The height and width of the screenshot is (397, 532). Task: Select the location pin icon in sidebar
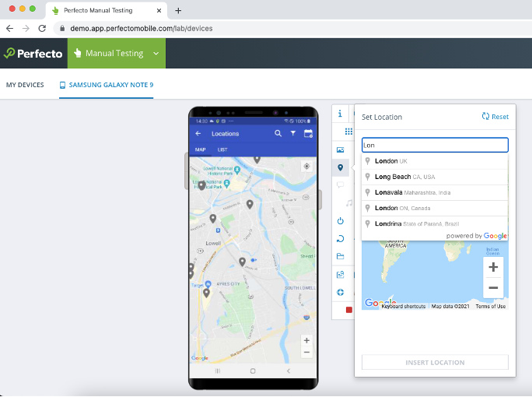tap(341, 167)
